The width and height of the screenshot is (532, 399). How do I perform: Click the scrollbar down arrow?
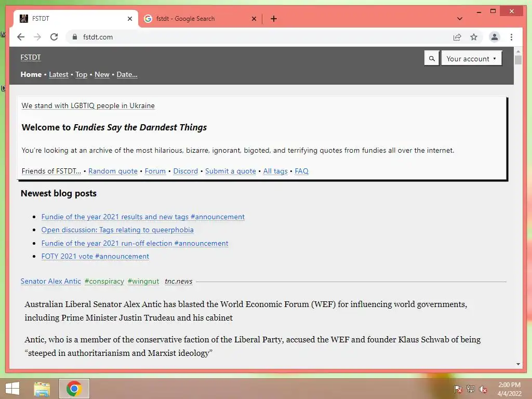[x=518, y=364]
